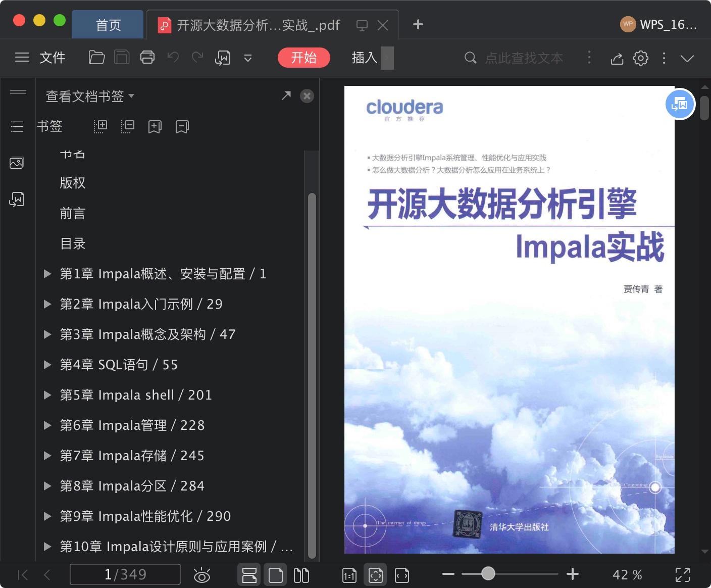
Task: Open bookmark 第10章 Impala设计原则与应用案例
Action: click(x=176, y=547)
